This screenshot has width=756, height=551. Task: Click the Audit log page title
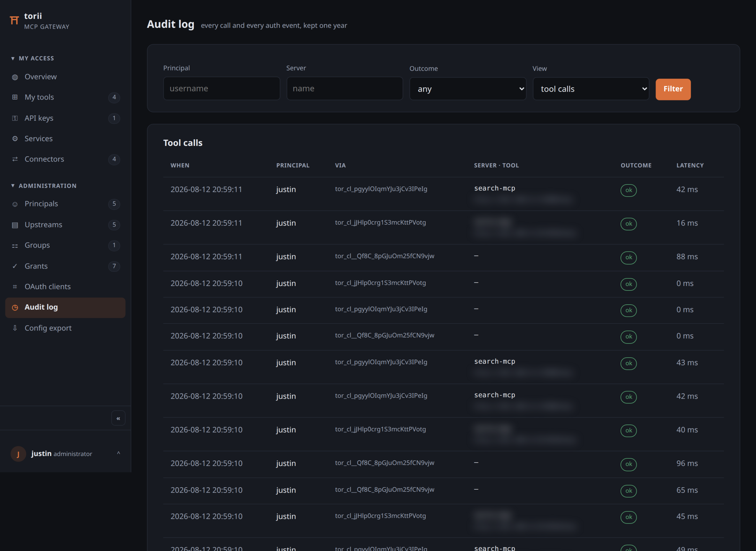(171, 24)
